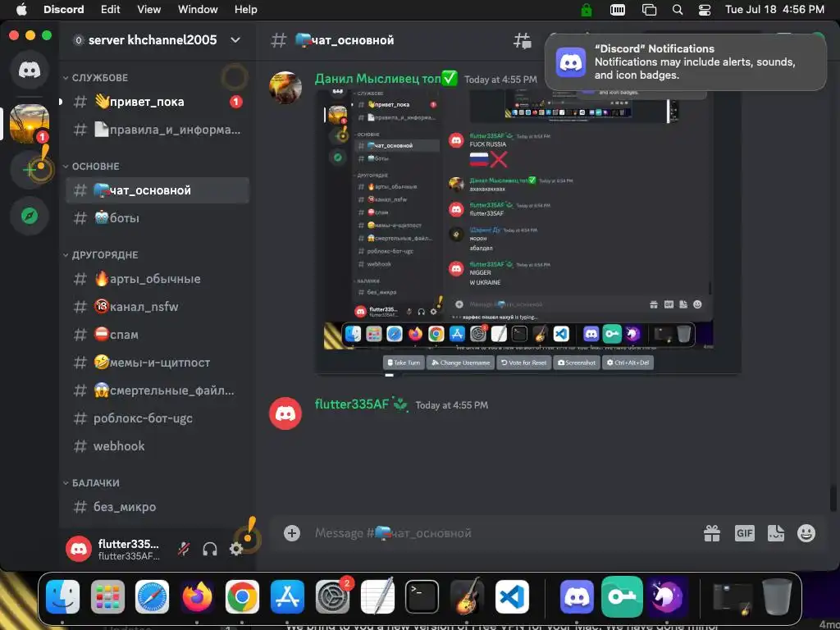Open the Edit menu
Screen dimensions: 840x630
pyautogui.click(x=111, y=10)
